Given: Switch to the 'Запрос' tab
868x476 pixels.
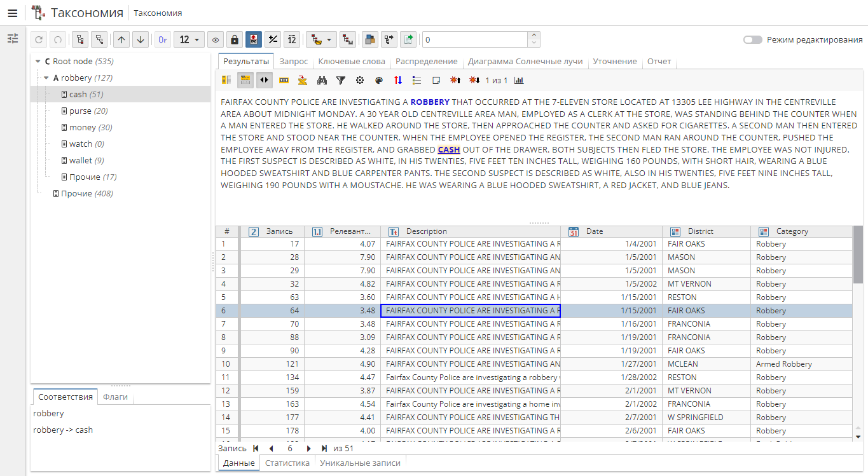Looking at the screenshot, I should pyautogui.click(x=294, y=61).
